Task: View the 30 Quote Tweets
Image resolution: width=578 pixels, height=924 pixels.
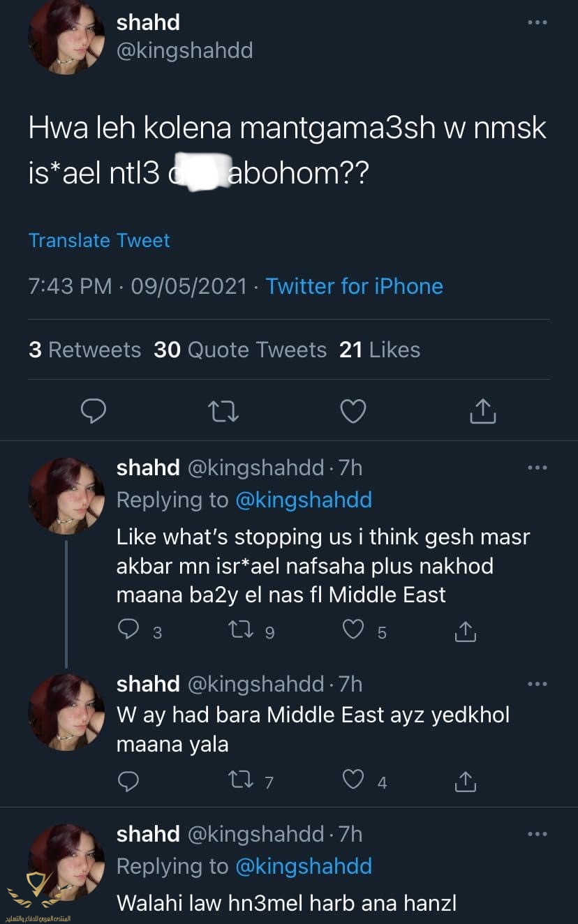Action: click(239, 350)
